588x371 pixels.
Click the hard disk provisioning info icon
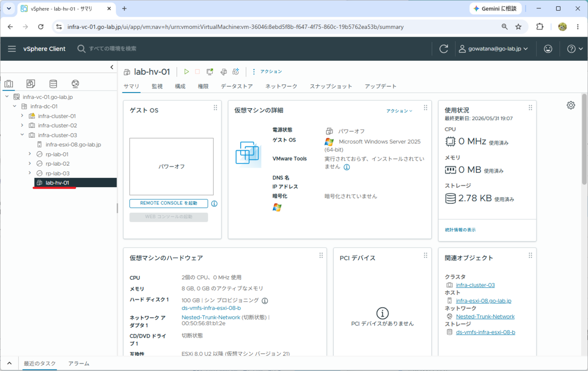pos(265,300)
